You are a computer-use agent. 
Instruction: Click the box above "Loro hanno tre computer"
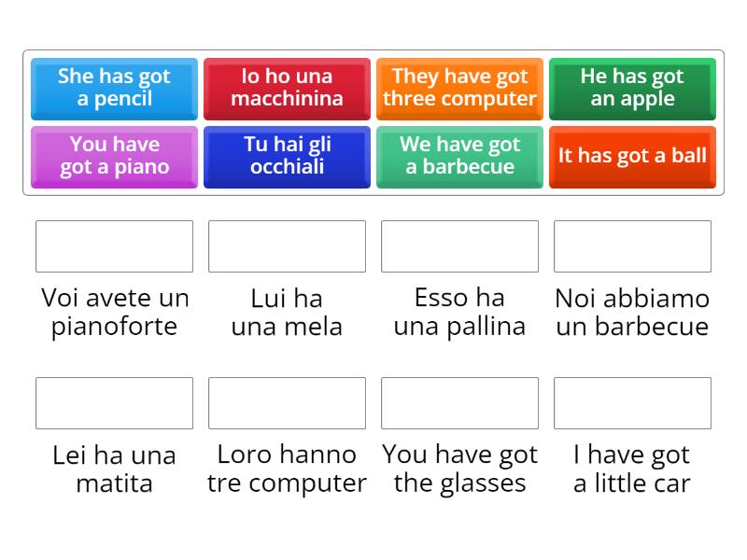click(287, 403)
